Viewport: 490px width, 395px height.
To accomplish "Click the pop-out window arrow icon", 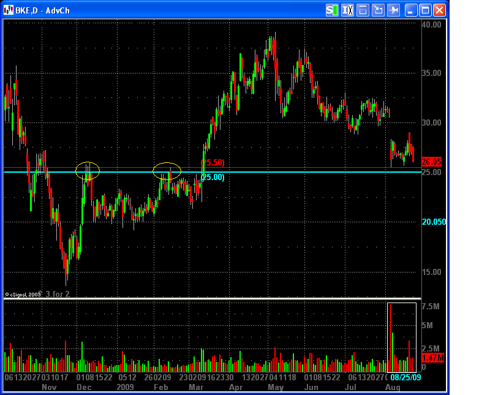I will click(378, 10).
